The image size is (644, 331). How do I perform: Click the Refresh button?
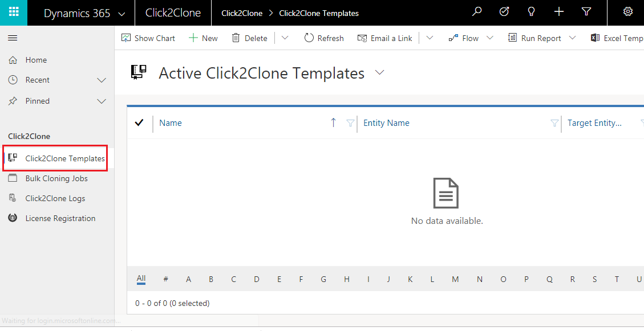tap(324, 38)
